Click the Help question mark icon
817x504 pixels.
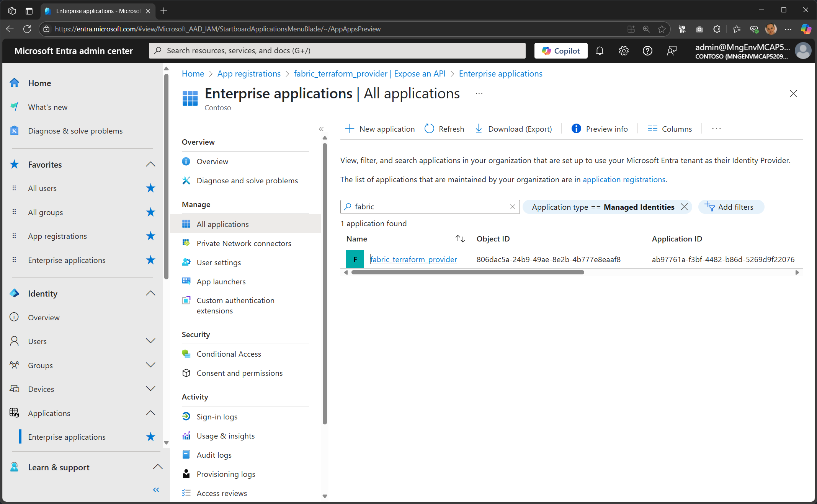(x=647, y=51)
